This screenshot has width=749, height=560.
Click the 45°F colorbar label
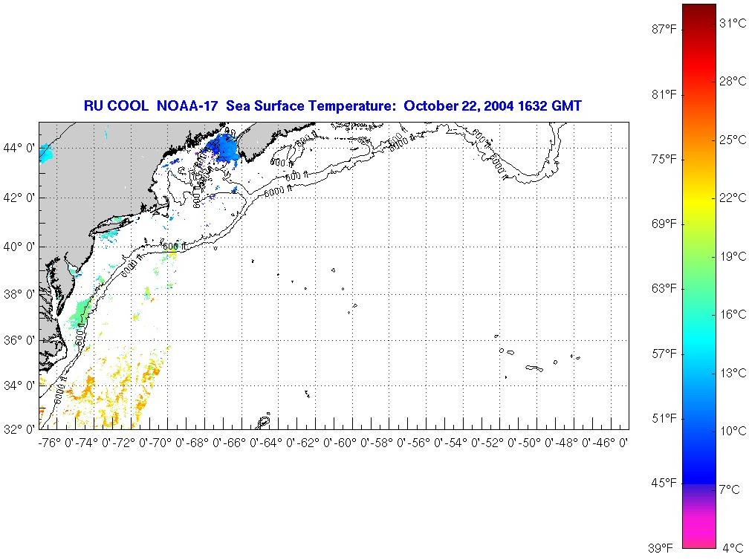point(664,484)
